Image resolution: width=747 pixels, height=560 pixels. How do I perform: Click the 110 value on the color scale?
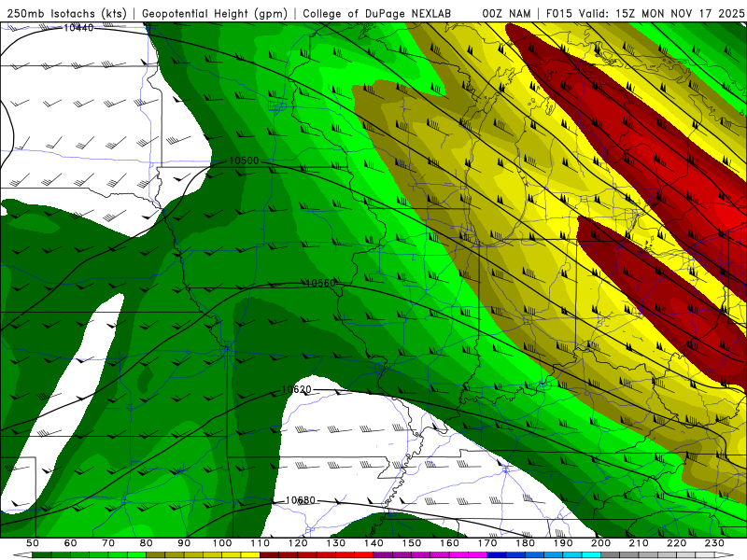(261, 543)
